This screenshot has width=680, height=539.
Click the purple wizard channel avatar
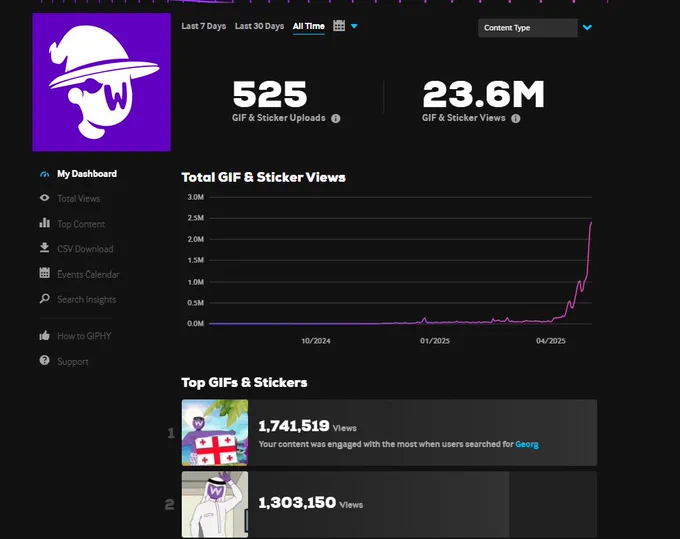pyautogui.click(x=101, y=82)
